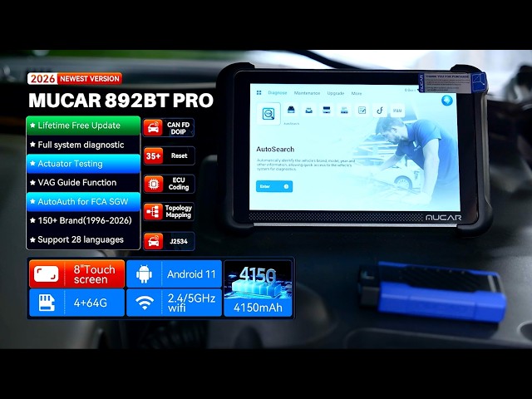
Task: Click the ECU Coding label
Action: tap(179, 184)
